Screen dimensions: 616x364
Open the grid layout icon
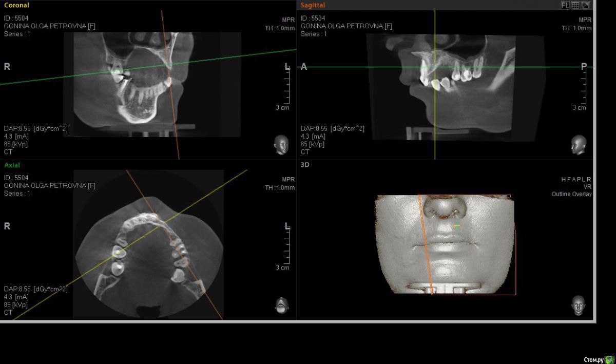tap(575, 5)
